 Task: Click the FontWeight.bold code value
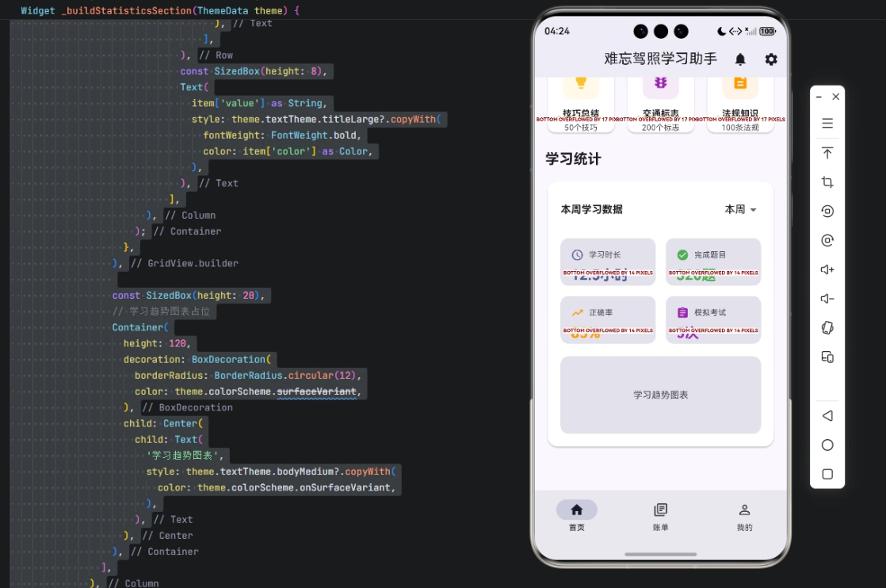(313, 136)
